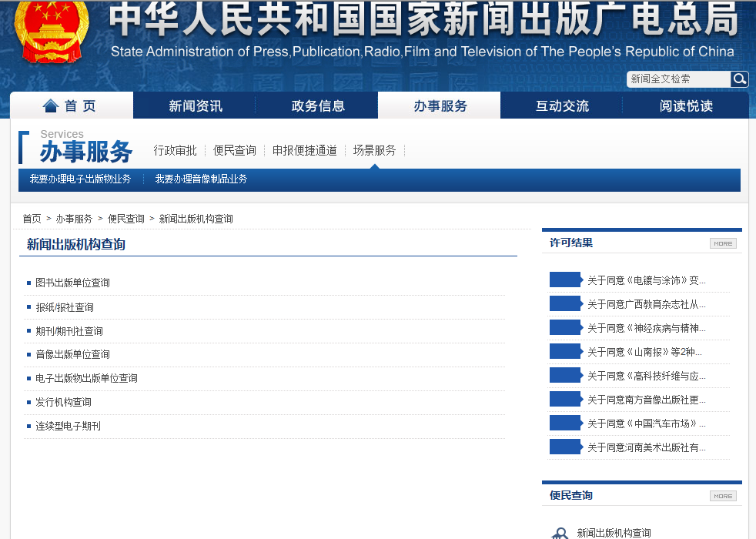Click the national emblem logo
Screen dimensions: 756x539
pos(52,32)
